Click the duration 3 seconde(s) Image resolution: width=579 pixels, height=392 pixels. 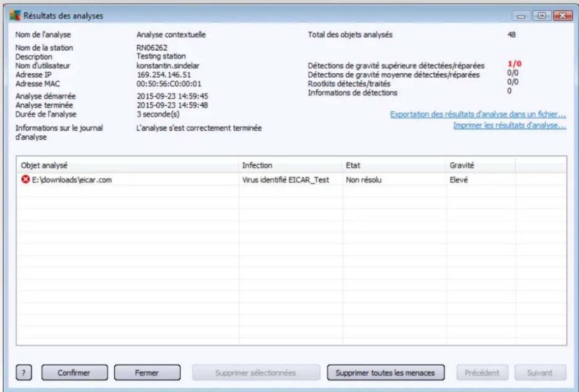coord(158,114)
